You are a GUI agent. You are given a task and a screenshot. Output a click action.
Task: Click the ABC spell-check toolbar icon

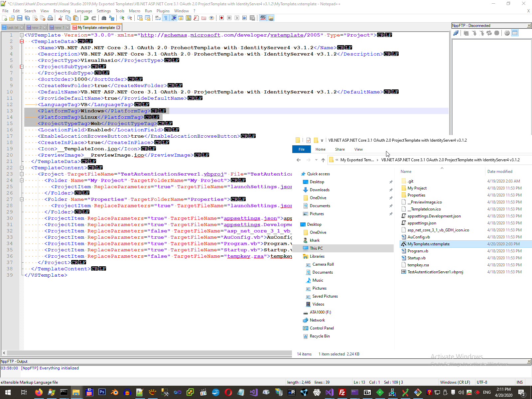pyautogui.click(x=263, y=18)
